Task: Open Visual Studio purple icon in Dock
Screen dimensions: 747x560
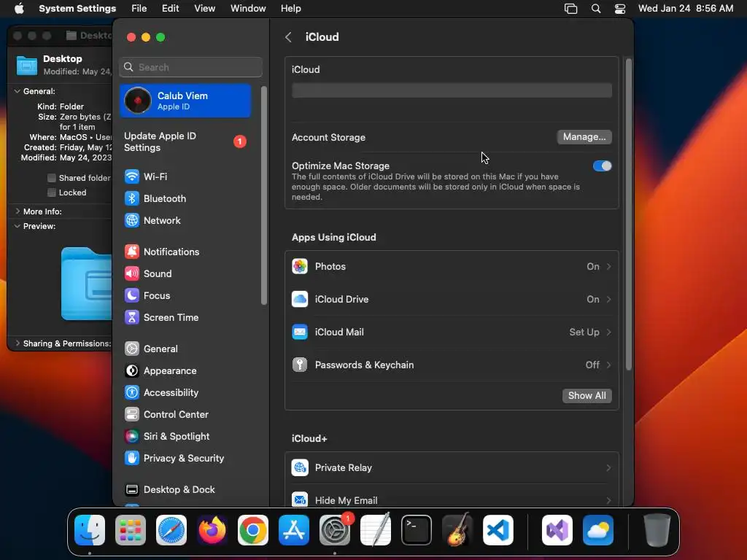Action: click(x=557, y=530)
